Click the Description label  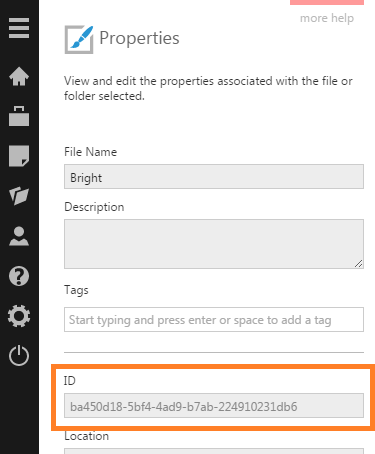pyautogui.click(x=94, y=207)
